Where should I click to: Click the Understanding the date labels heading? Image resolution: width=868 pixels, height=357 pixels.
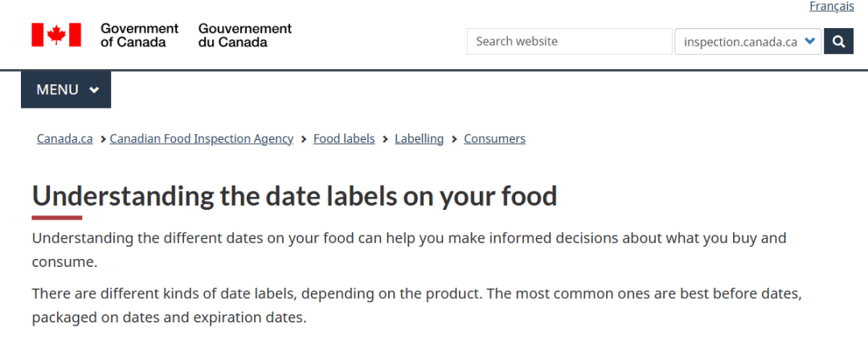(294, 196)
